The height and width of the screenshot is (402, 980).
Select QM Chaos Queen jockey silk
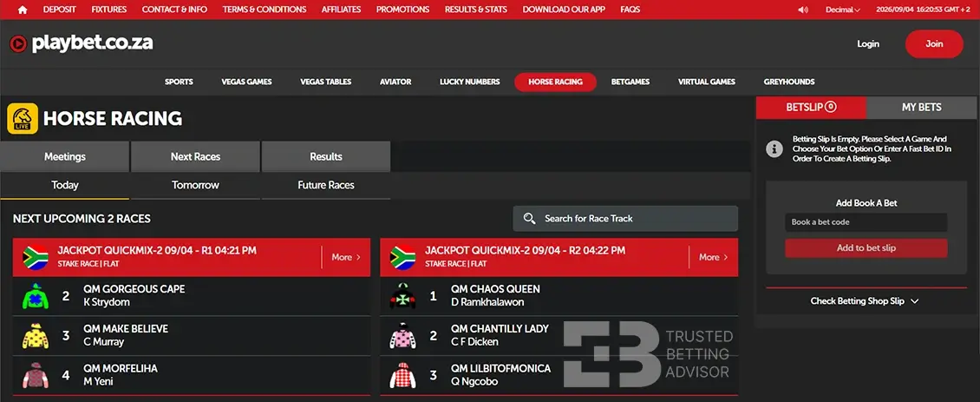coord(403,296)
